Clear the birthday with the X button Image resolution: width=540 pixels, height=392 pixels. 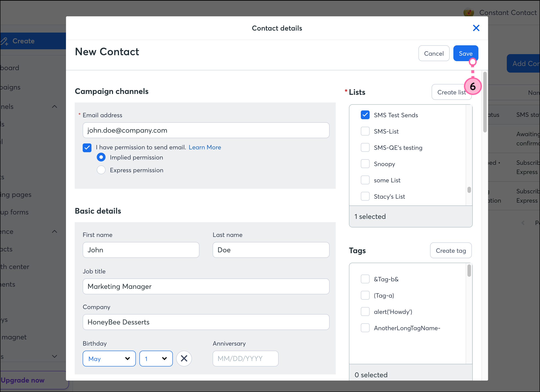coord(184,358)
